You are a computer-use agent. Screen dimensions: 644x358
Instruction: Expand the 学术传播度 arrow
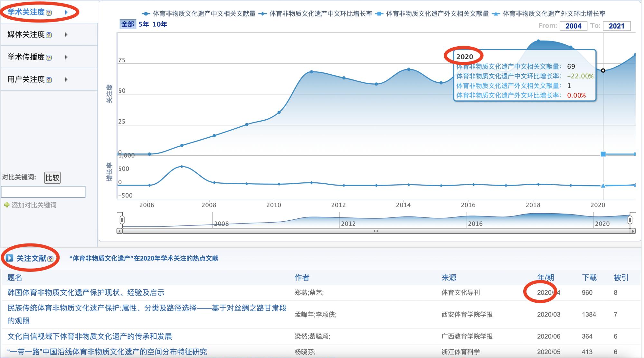coord(66,57)
